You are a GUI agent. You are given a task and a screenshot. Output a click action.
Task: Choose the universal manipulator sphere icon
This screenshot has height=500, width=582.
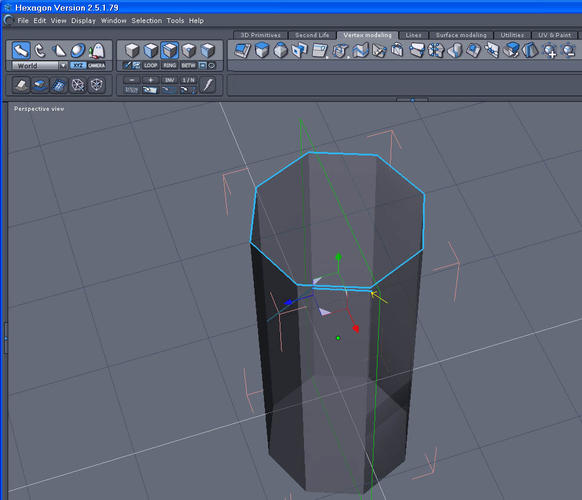[78, 50]
